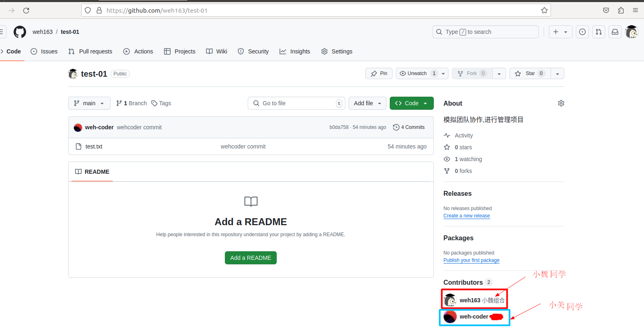644x330 pixels.
Task: Open the GitHub issues shortcut icon
Action: [x=582, y=32]
